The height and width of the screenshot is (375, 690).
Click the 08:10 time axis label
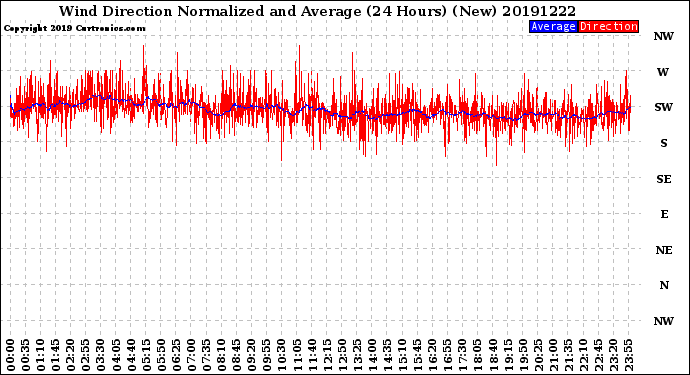(x=221, y=355)
